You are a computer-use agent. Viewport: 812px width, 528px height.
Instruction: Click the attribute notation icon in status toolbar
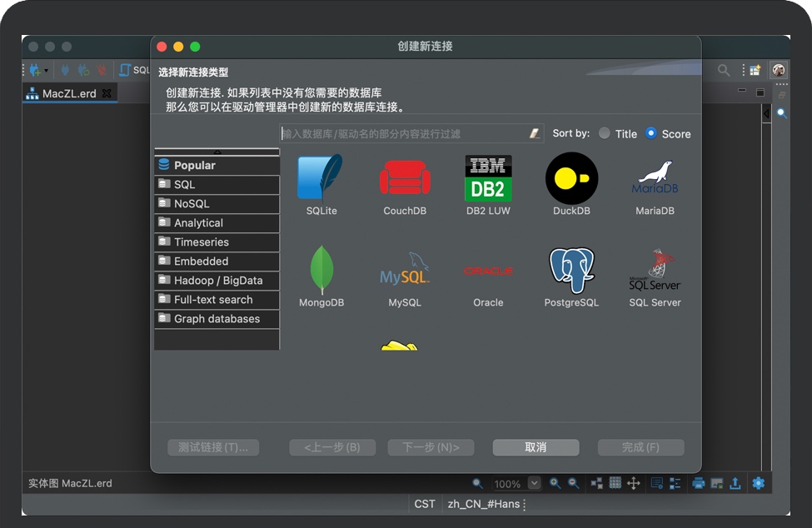[656, 483]
